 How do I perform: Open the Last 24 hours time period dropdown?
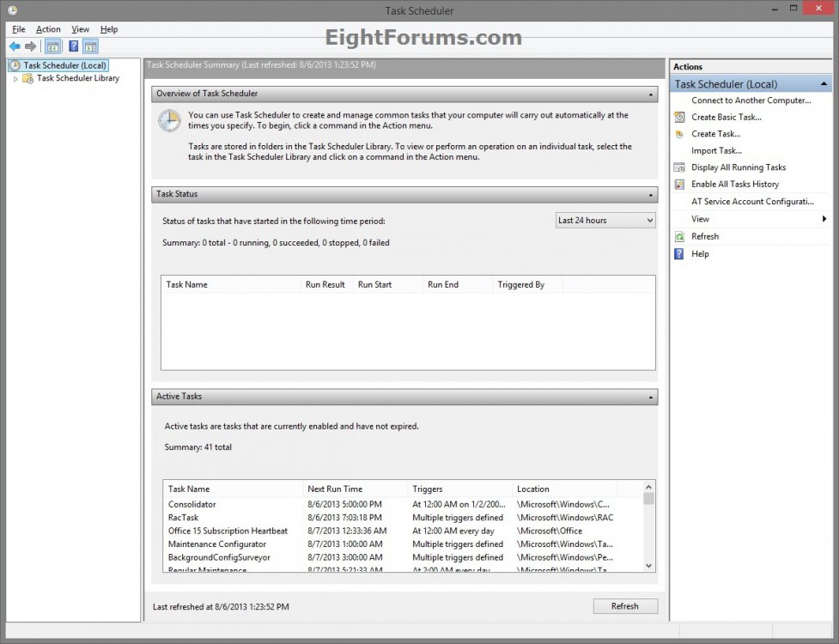point(605,221)
